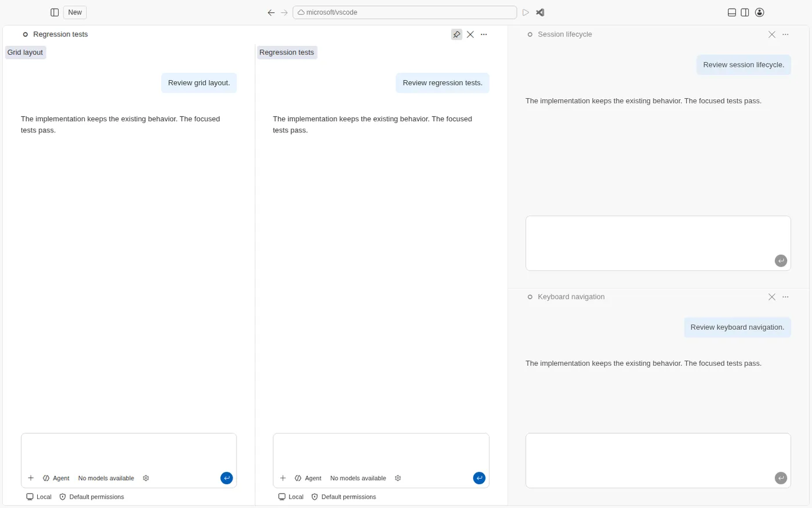This screenshot has height=508, width=812.
Task: Open more actions for Regression tests header
Action: click(484, 34)
